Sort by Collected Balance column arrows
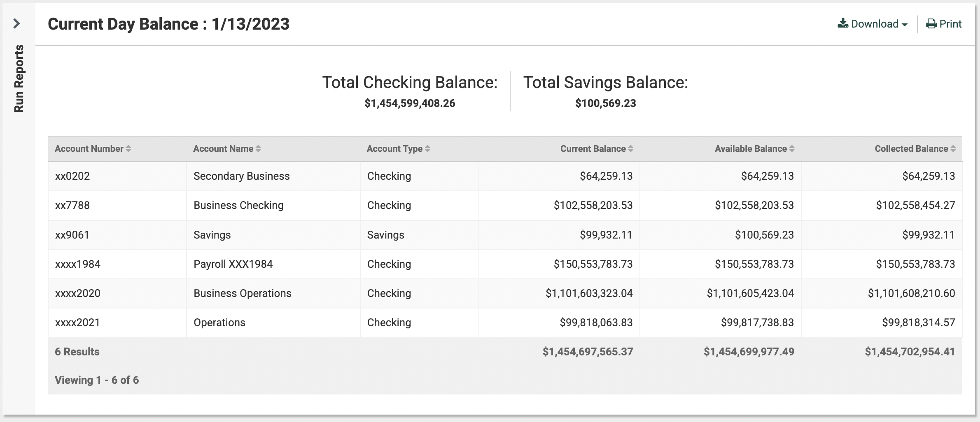Screen dimensions: 980x422 pos(953,149)
